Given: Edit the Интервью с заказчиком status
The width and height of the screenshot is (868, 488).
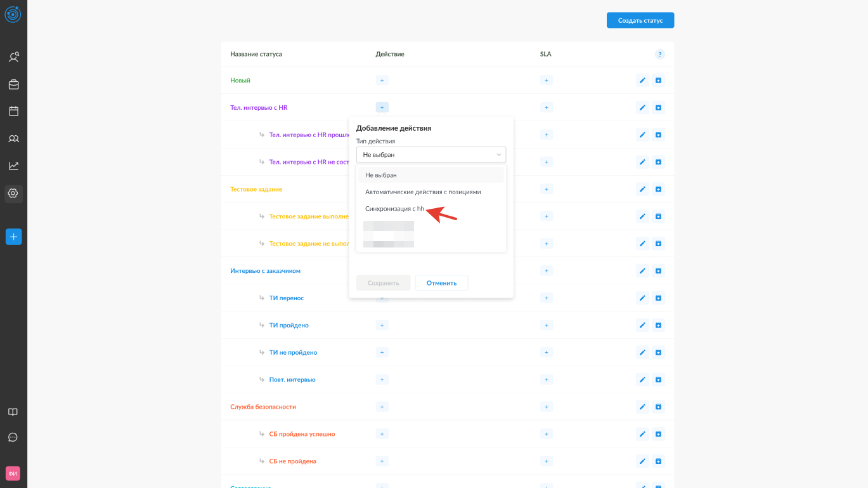Looking at the screenshot, I should tap(642, 271).
